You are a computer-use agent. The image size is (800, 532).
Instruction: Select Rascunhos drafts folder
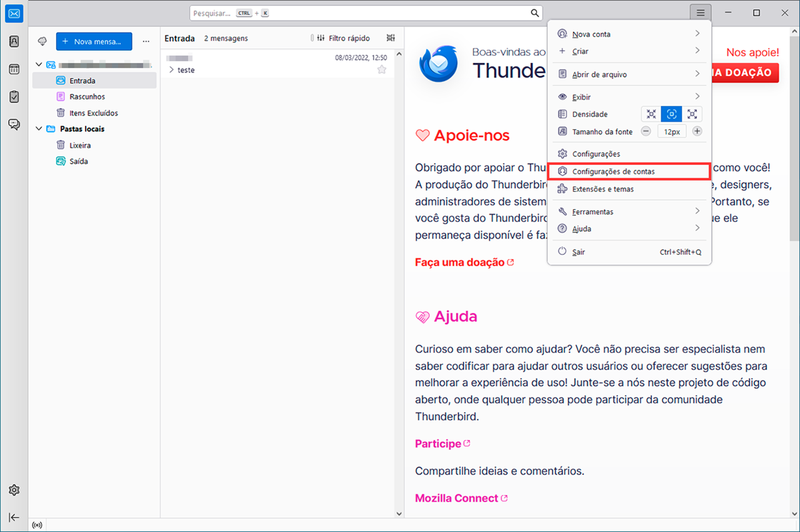click(94, 97)
